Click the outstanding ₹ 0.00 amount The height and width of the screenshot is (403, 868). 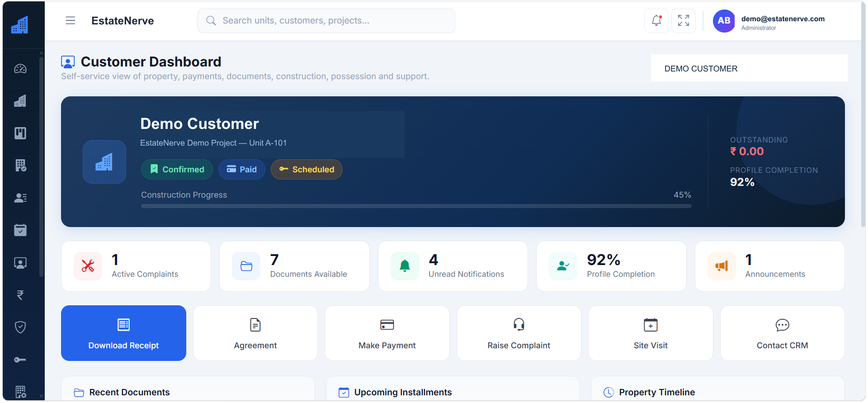747,152
